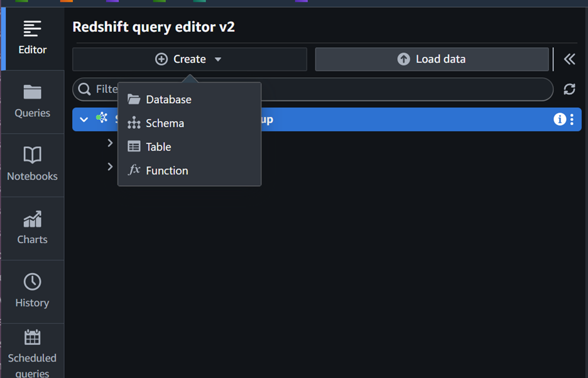The height and width of the screenshot is (378, 588).
Task: Collapse the side panel with double chevron
Action: point(569,59)
